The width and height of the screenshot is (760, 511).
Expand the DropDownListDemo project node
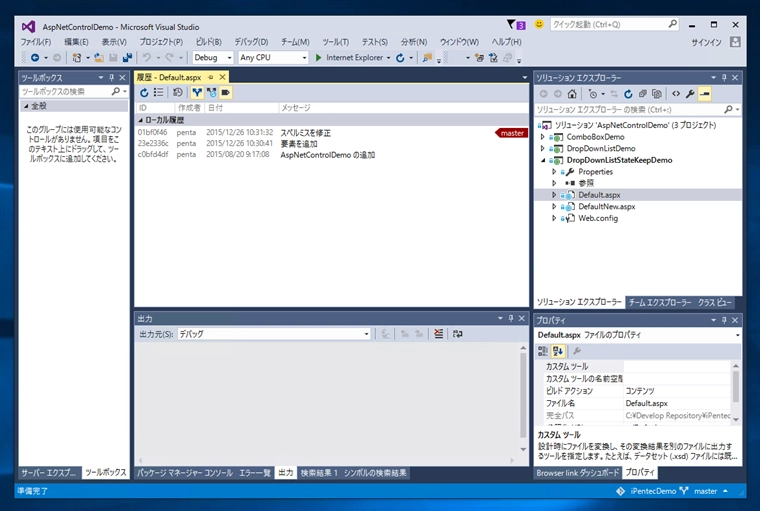(543, 148)
